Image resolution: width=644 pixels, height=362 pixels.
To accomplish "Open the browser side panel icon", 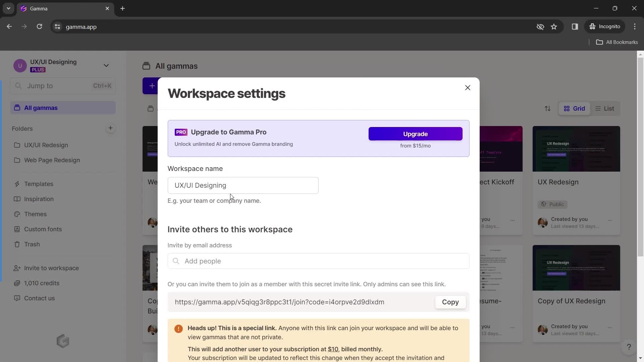I will [575, 26].
